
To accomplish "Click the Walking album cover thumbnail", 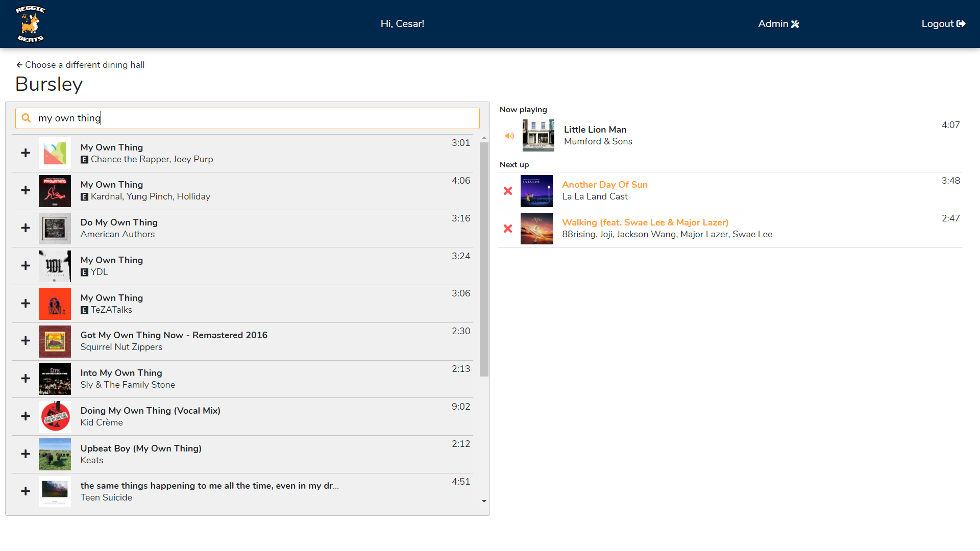I will coord(536,229).
